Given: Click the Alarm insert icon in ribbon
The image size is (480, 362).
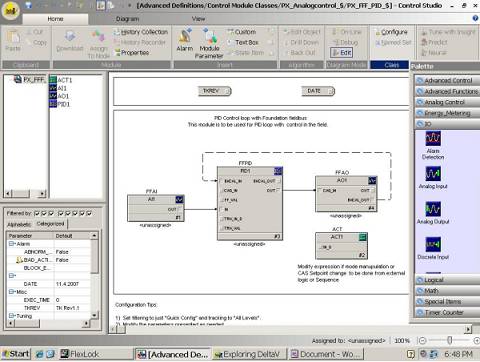Looking at the screenshot, I should click(x=184, y=40).
